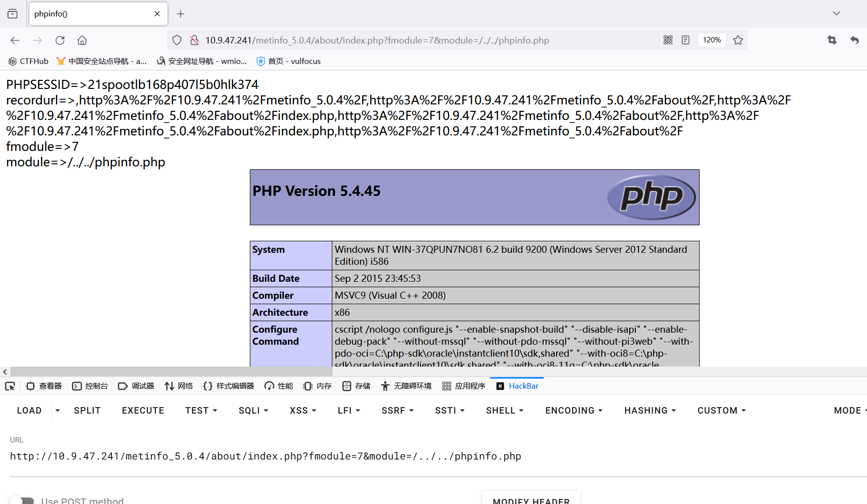Close the phpinfo() tab
Viewport: 867px width, 504px height.
click(157, 13)
